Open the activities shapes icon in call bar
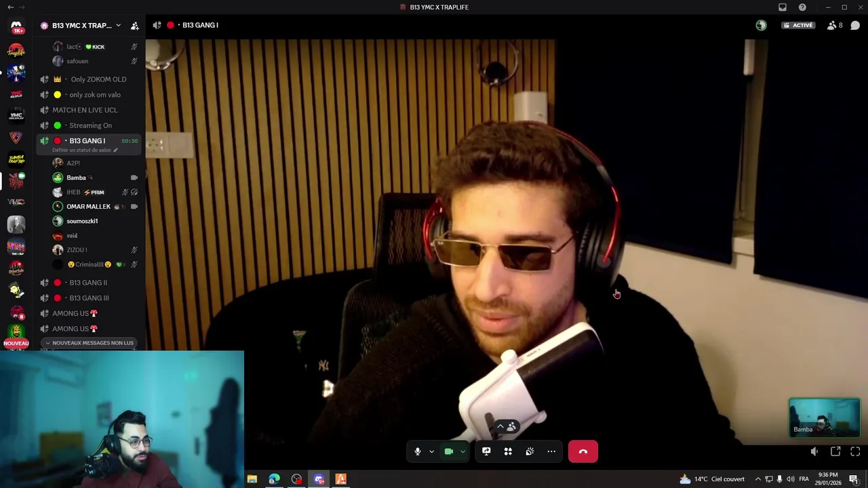 click(x=508, y=451)
